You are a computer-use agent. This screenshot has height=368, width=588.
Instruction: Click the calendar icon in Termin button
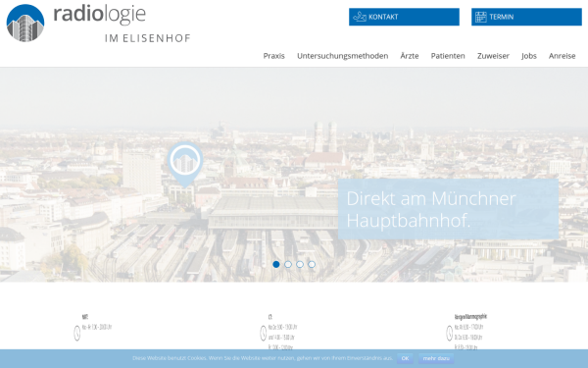point(481,17)
